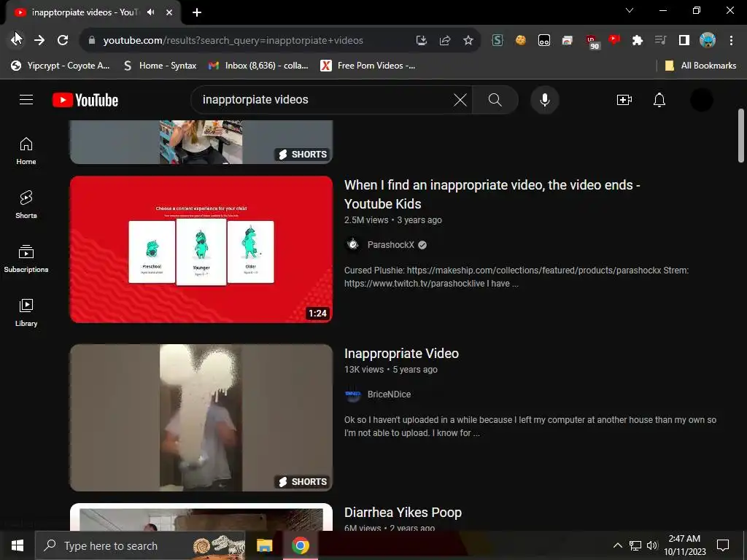Bookmark this page with the star
The width and height of the screenshot is (747, 560).
point(468,40)
